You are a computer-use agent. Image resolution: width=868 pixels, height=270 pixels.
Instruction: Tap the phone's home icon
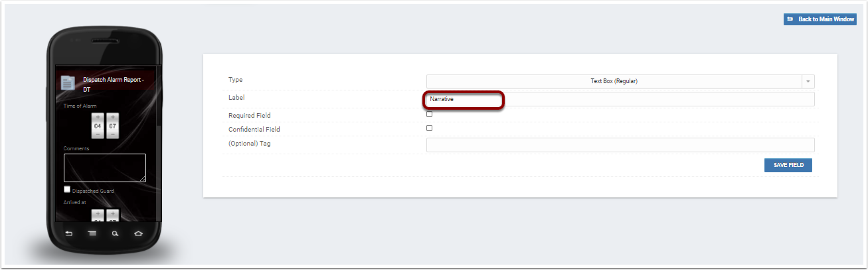(138, 233)
